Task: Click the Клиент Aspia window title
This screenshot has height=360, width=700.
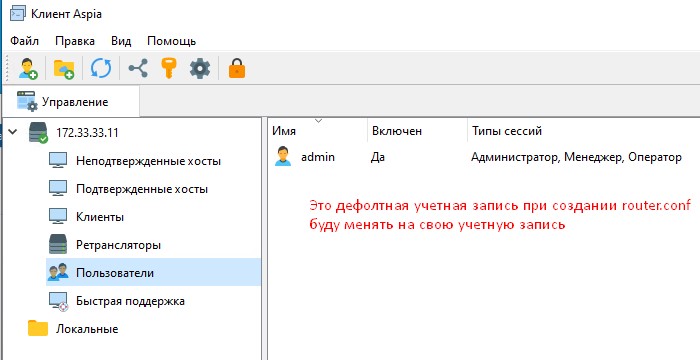Action: coord(67,14)
